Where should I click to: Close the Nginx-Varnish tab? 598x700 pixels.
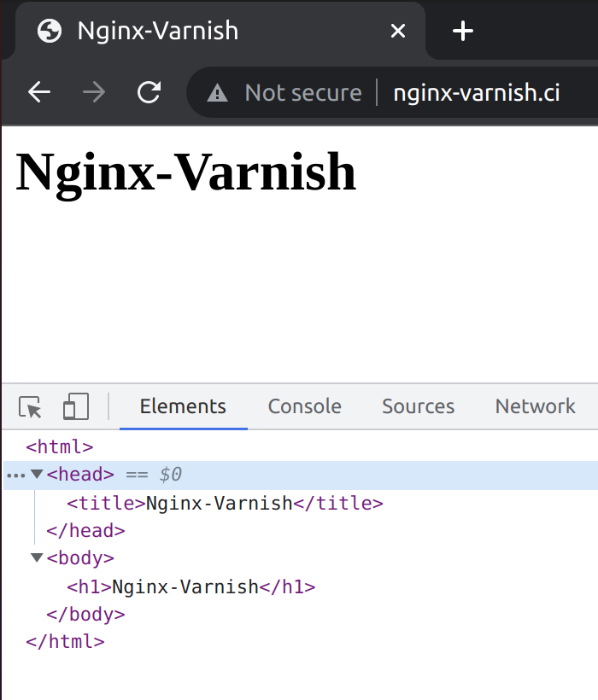(x=398, y=31)
